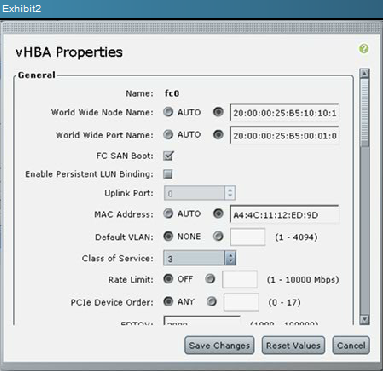Uncheck the FC SAN Boot checkbox
The width and height of the screenshot is (383, 371).
pyautogui.click(x=169, y=155)
